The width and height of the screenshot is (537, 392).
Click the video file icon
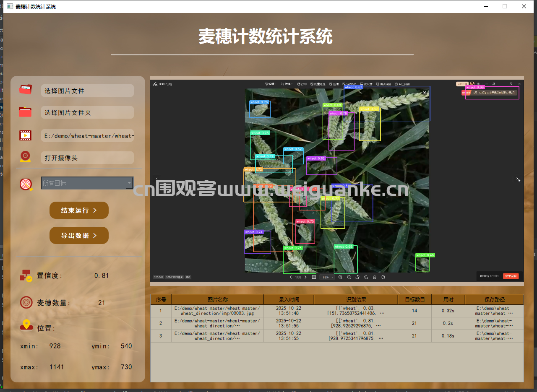(25, 135)
